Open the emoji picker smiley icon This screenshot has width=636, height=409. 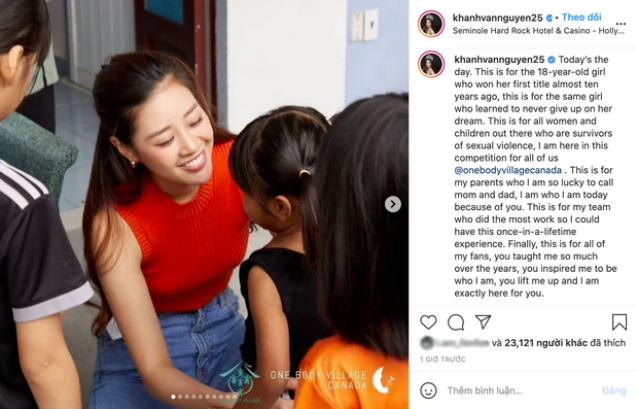428,391
